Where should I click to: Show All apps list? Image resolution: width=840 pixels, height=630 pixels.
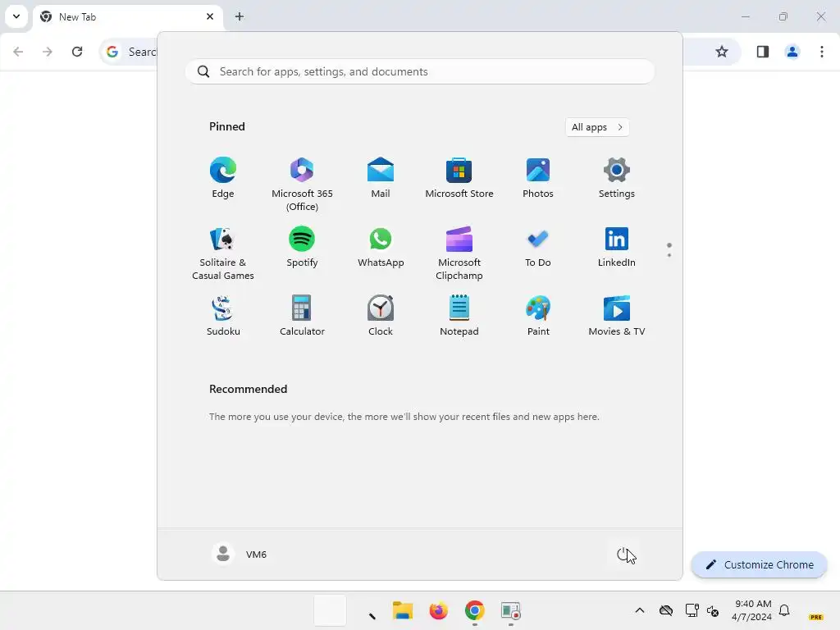(x=597, y=127)
